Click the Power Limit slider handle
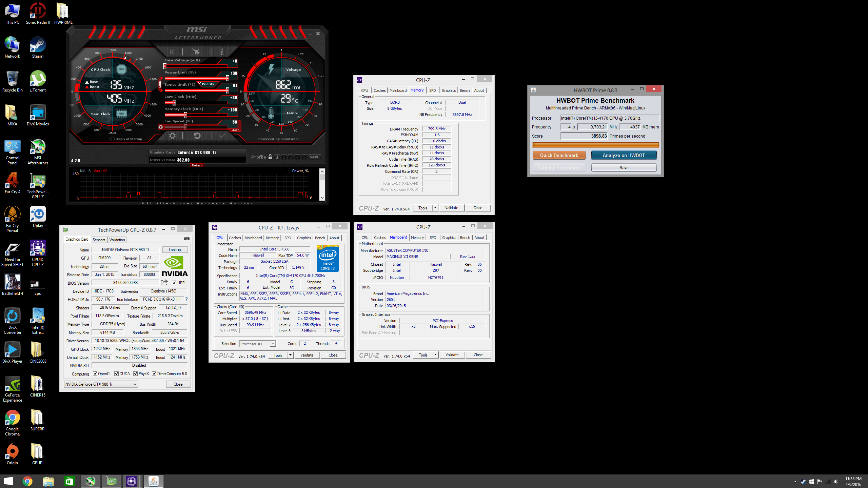 pos(227,78)
